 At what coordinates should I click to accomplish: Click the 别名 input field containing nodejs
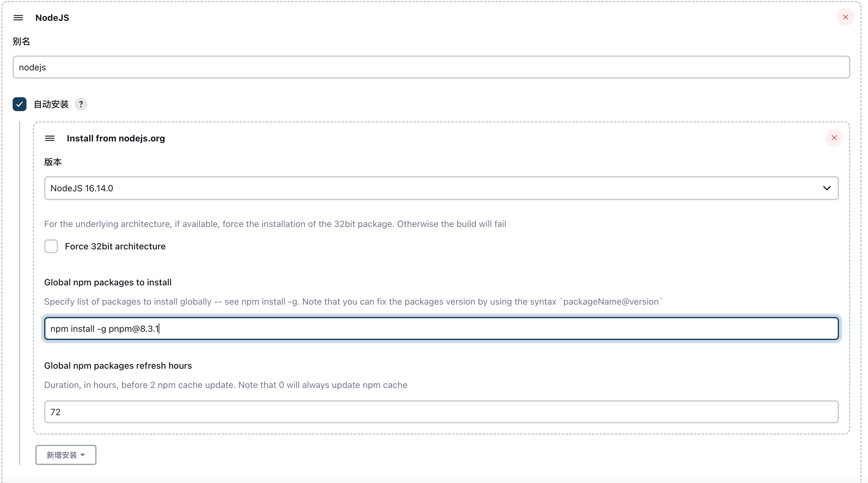(431, 67)
